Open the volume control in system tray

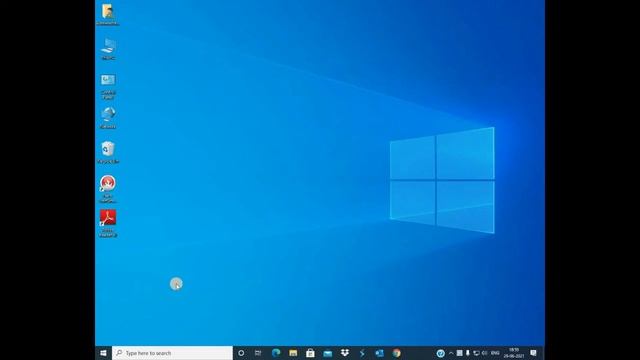coord(484,353)
